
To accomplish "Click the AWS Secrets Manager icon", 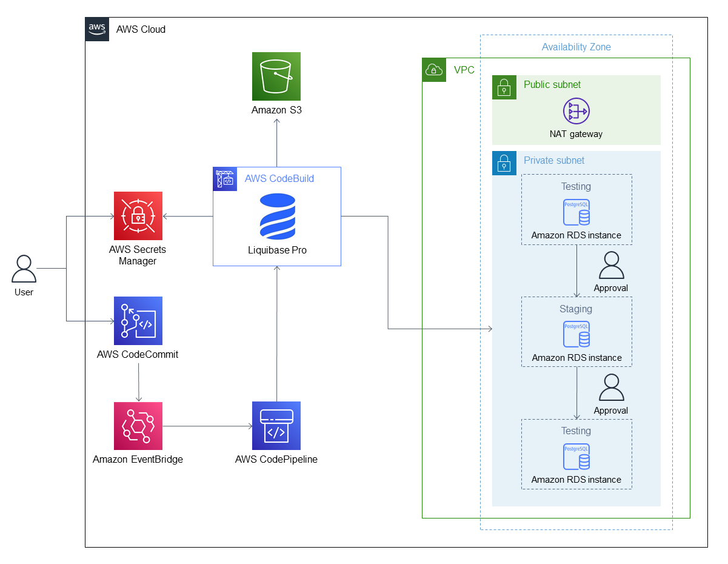I will pos(138,215).
